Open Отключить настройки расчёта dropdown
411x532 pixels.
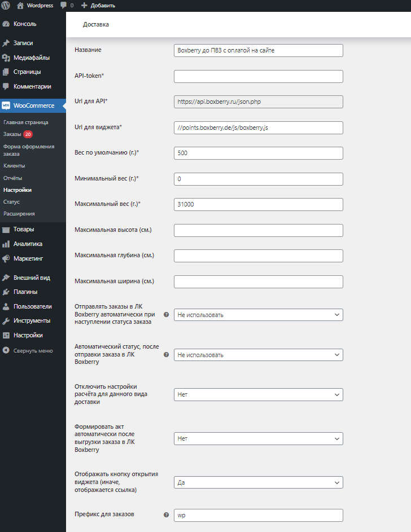(x=258, y=394)
